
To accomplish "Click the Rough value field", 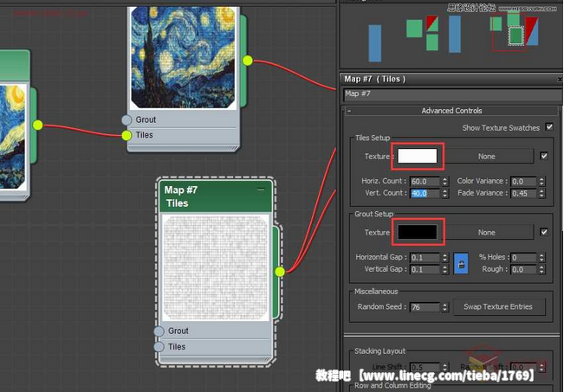I will click(x=523, y=269).
